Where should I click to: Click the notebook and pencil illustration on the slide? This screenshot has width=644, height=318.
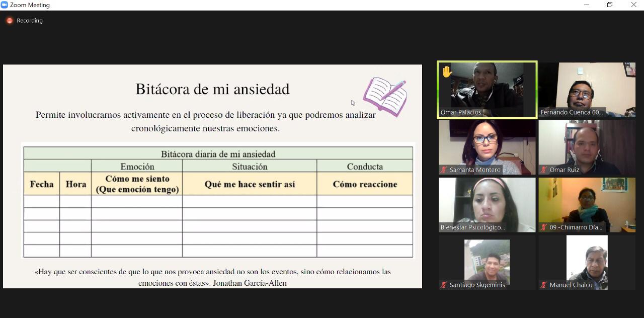coord(385,96)
